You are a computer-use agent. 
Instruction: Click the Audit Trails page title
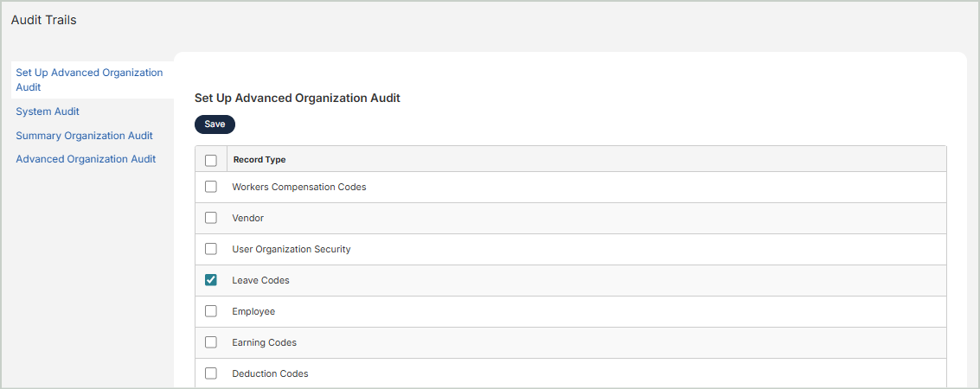[x=43, y=20]
